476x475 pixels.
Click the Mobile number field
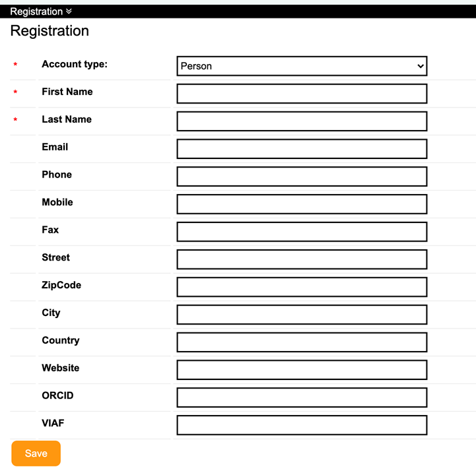coord(302,205)
